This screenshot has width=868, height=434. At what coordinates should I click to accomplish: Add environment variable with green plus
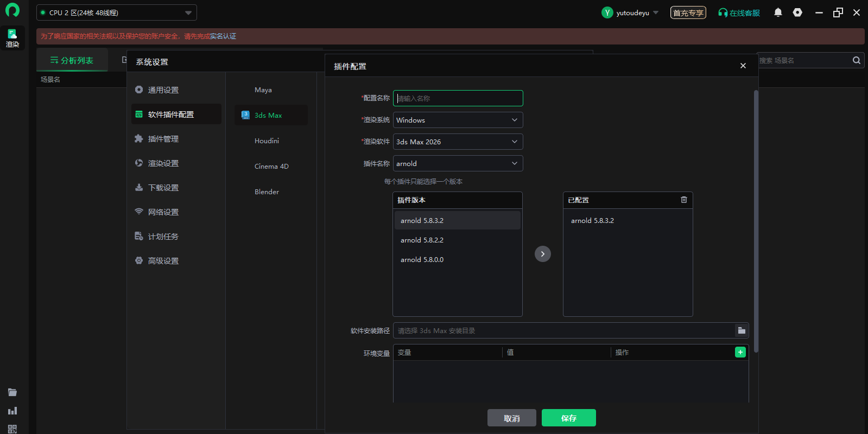point(740,352)
